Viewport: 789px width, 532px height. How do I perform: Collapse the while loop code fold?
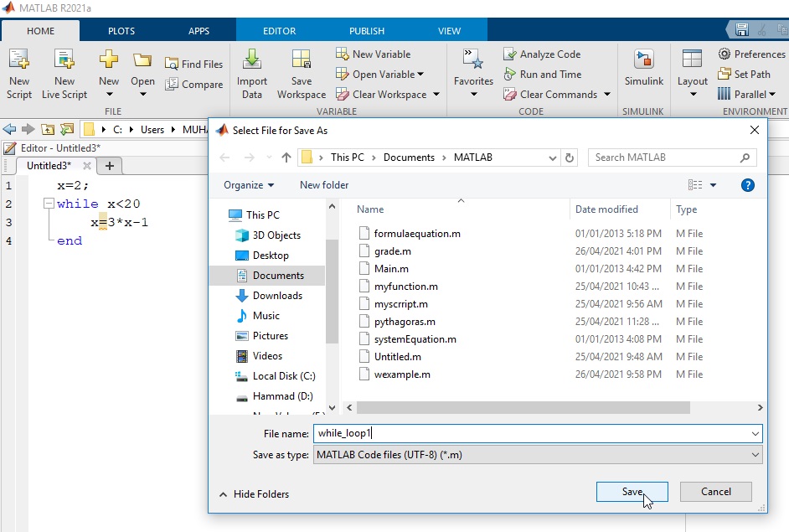(49, 204)
